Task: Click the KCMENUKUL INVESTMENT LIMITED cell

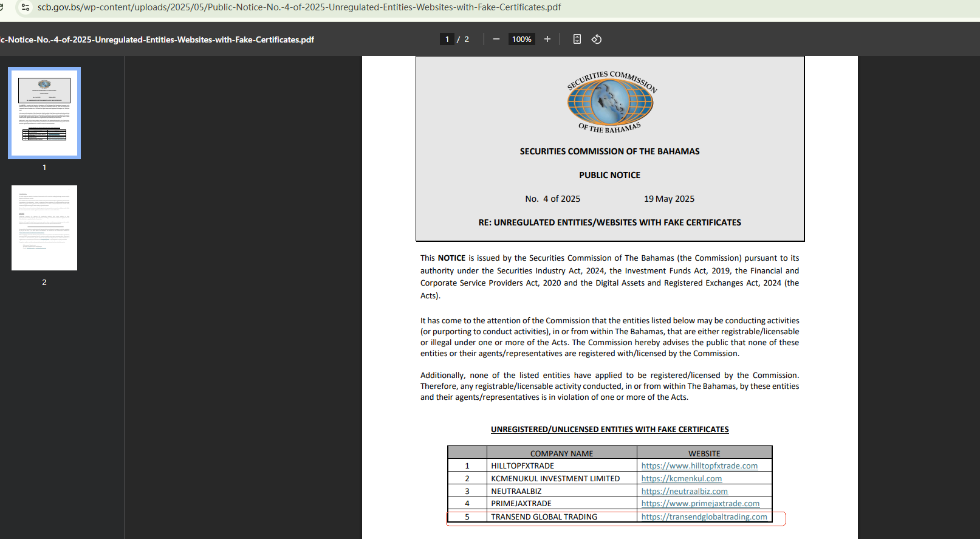Action: click(x=562, y=479)
